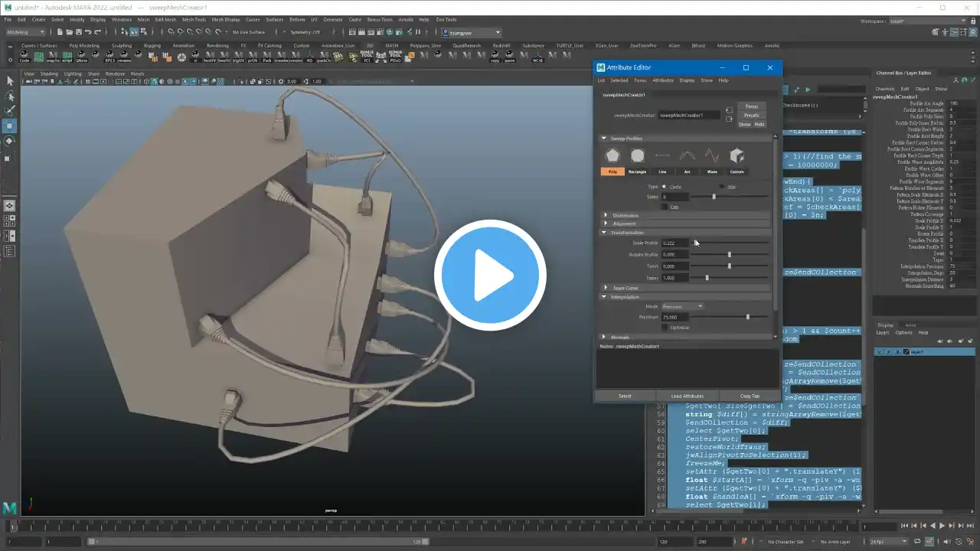Image resolution: width=980 pixels, height=551 pixels.
Task: Click the timeline play forward button
Action: 942,526
